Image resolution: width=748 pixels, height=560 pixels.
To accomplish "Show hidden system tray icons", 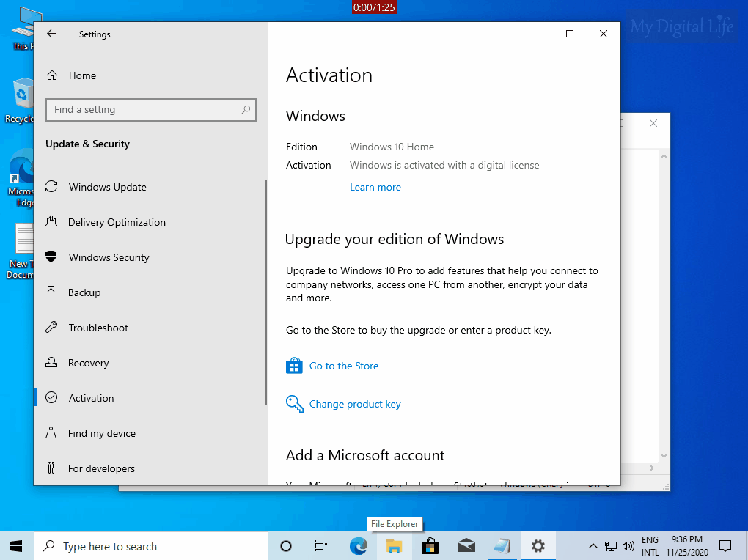I will click(x=593, y=546).
